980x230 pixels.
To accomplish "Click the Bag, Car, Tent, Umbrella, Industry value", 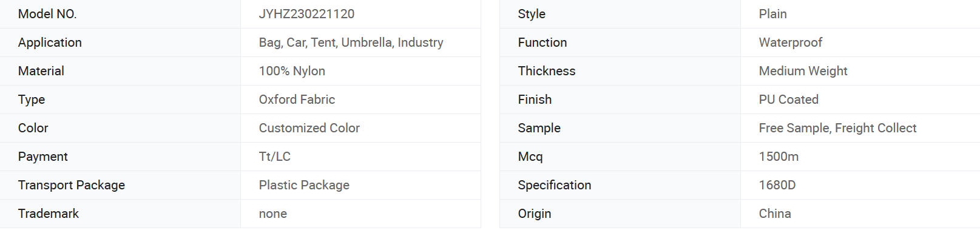I will pyautogui.click(x=351, y=42).
